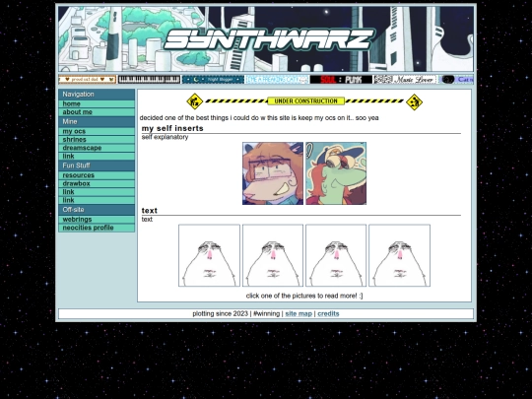The width and height of the screenshot is (532, 399).
Task: Open the resources page
Action: 97,175
